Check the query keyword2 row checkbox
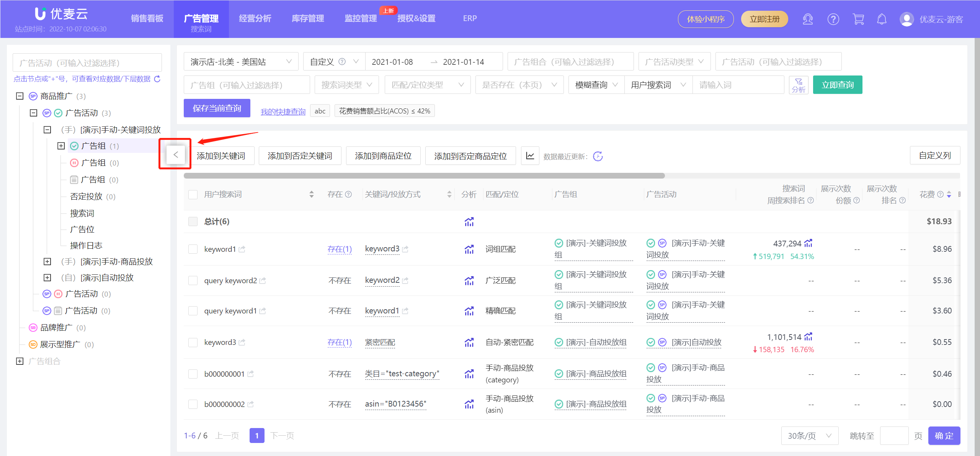980x456 pixels. pos(193,281)
